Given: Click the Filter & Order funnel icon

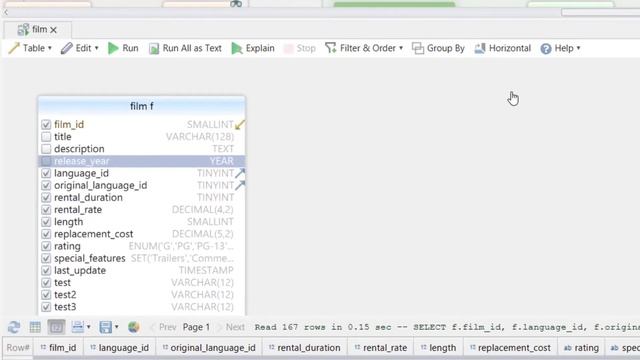Looking at the screenshot, I should [x=330, y=48].
